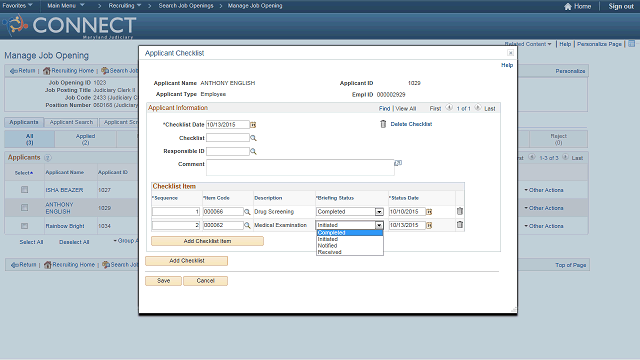Screen dimensions: 640x360
Task: Open Briefing Status dropdown for Drug Screening
Action: [379, 212]
